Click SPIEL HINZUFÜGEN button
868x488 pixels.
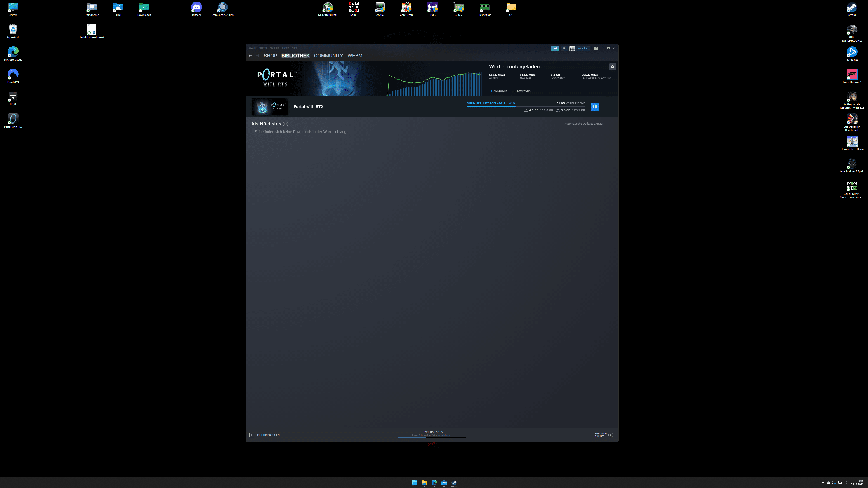pos(264,435)
